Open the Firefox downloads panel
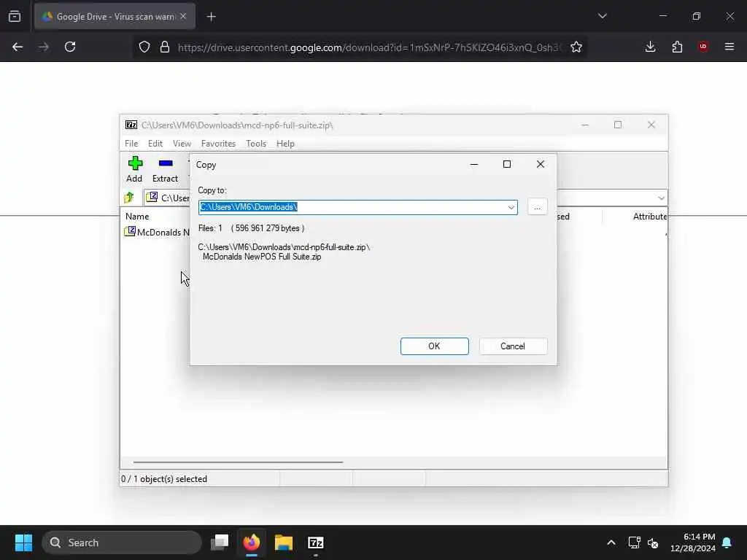 pyautogui.click(x=650, y=47)
